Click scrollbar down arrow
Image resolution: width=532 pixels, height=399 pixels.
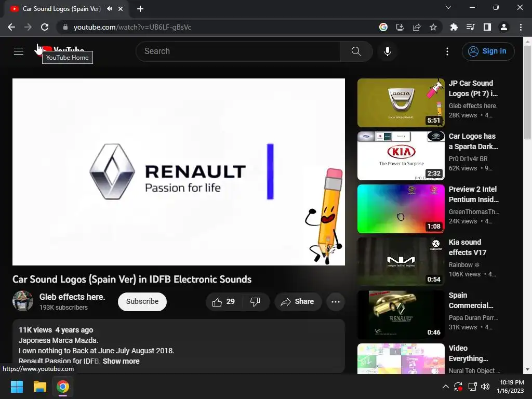click(x=527, y=369)
